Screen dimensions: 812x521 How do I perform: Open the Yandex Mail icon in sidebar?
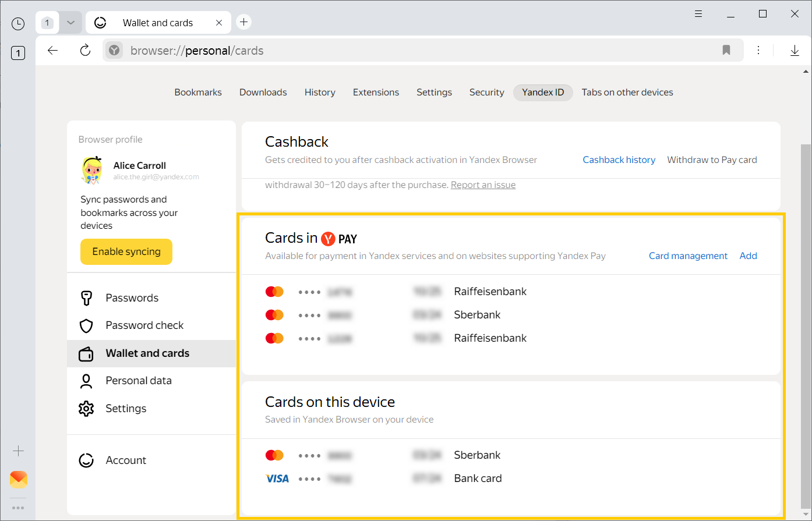[x=19, y=479]
